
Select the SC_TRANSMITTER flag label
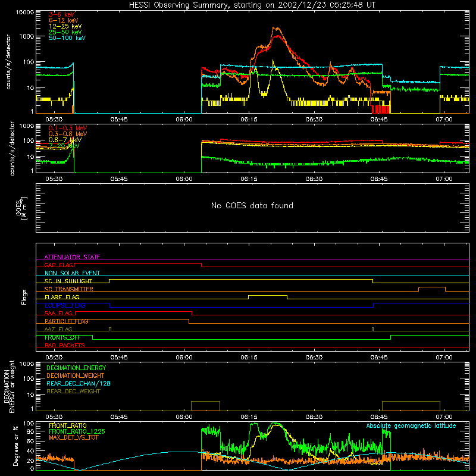69,289
